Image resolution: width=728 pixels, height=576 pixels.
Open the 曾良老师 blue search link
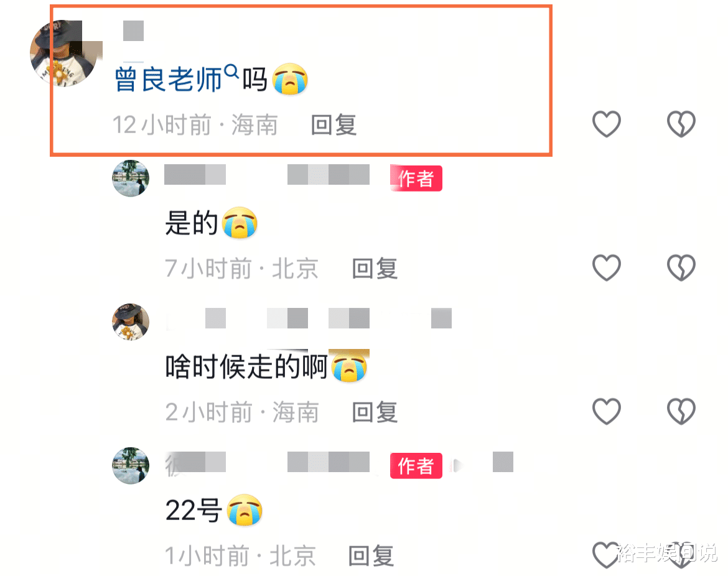[x=169, y=80]
